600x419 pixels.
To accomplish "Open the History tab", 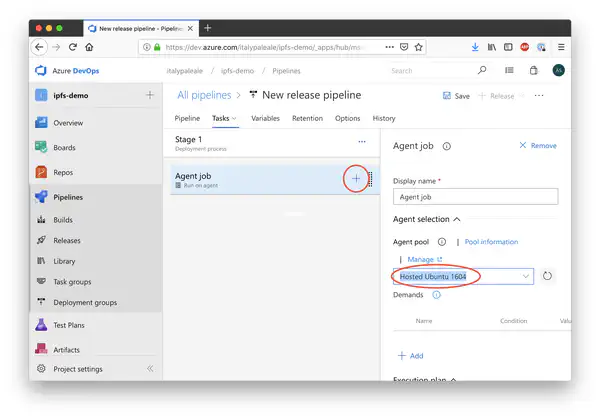I will (384, 118).
